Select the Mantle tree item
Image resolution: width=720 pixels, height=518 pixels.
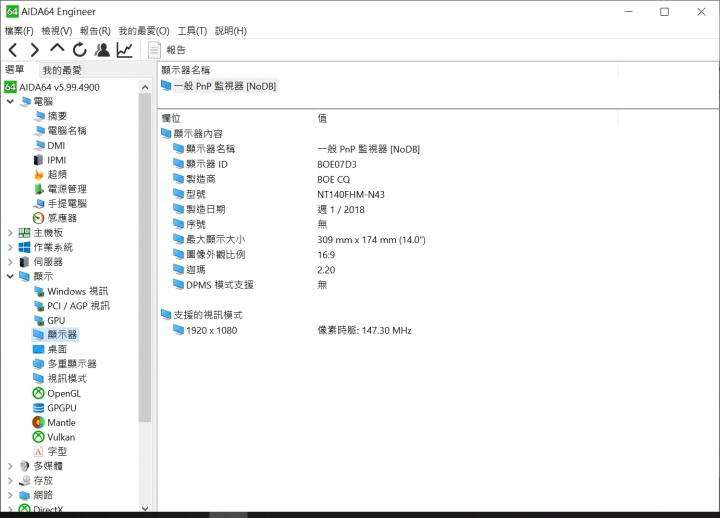click(x=54, y=422)
